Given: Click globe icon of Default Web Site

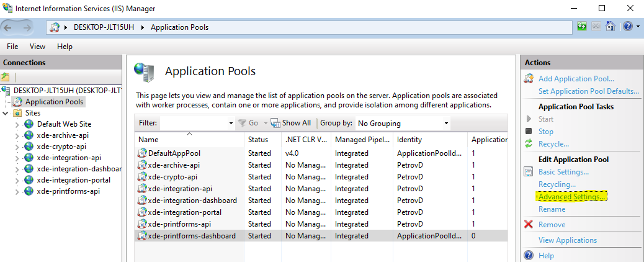Looking at the screenshot, I should [29, 124].
